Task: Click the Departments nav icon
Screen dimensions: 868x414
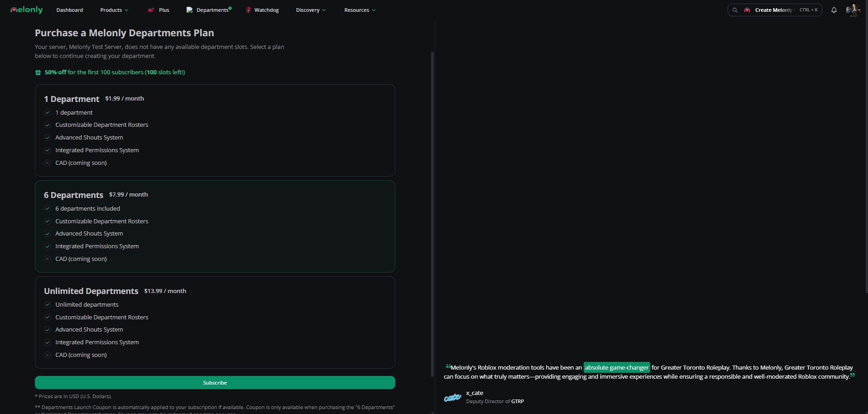Action: click(x=190, y=10)
